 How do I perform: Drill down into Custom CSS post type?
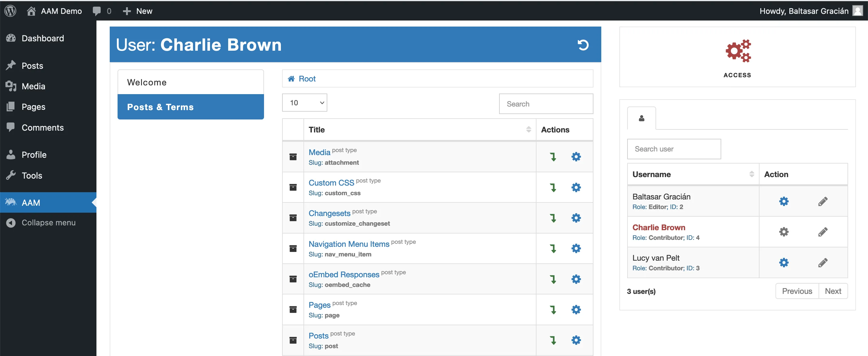pos(553,188)
